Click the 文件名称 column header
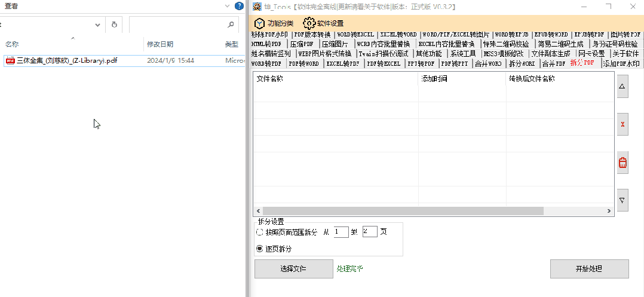 pos(336,79)
